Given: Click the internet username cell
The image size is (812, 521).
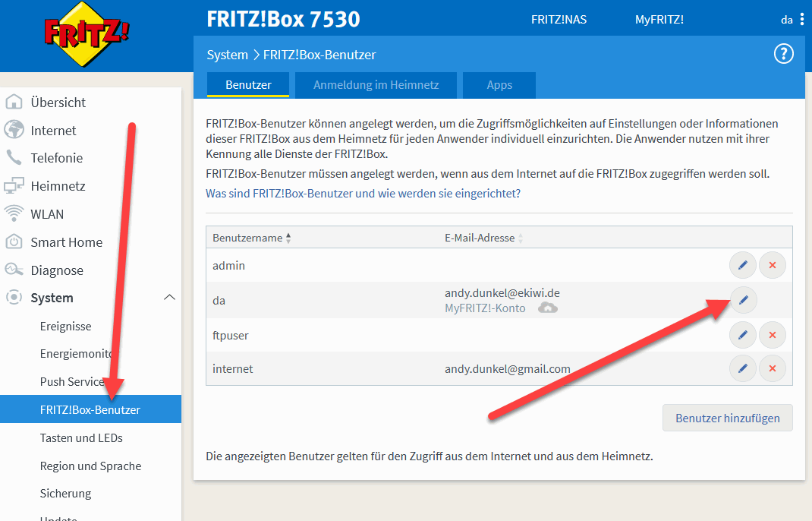Looking at the screenshot, I should click(x=232, y=368).
